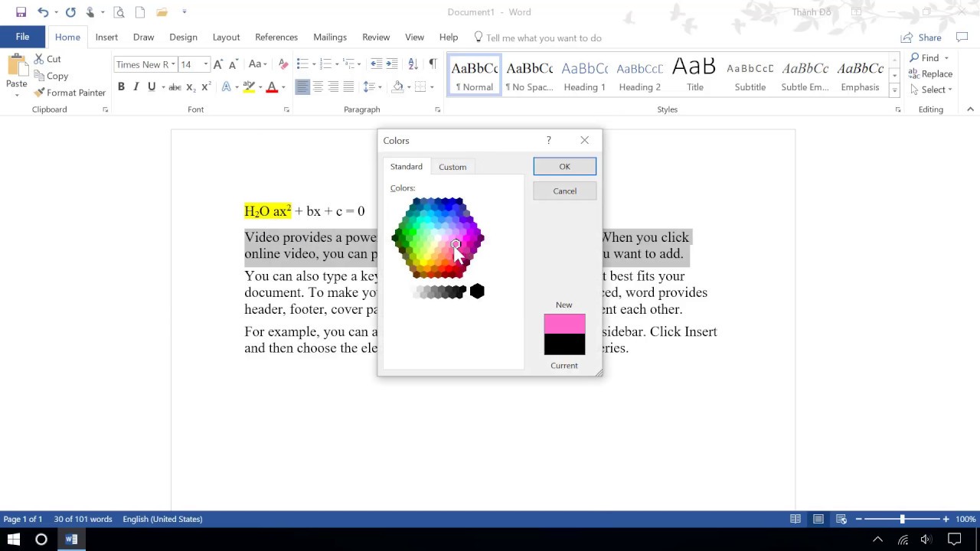This screenshot has width=980, height=551.
Task: Toggle Italic formatting button
Action: pyautogui.click(x=136, y=87)
